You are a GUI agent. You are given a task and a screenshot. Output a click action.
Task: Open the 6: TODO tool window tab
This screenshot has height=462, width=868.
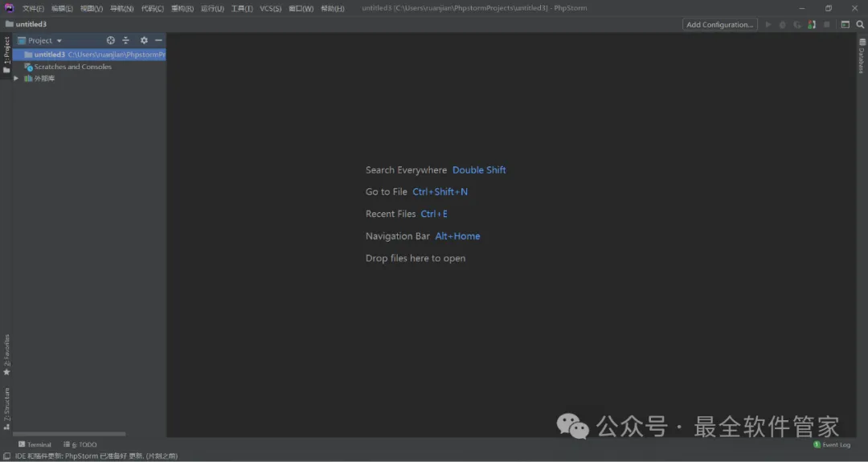coord(80,445)
